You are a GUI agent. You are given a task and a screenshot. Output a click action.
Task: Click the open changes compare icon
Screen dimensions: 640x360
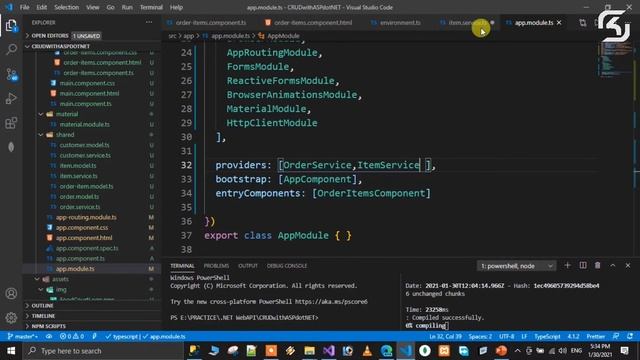(582, 23)
